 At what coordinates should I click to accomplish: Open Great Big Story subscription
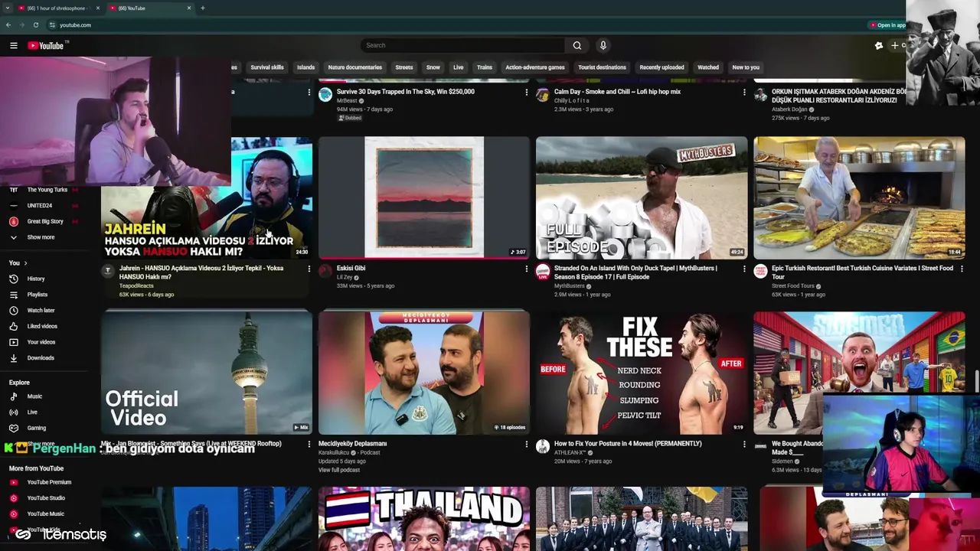pos(45,222)
